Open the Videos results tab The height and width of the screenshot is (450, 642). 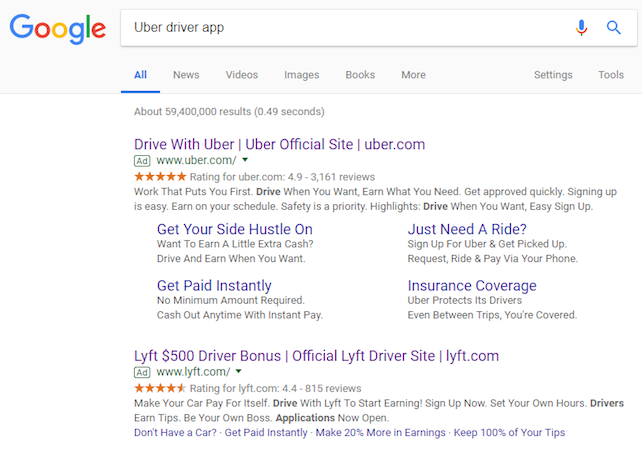pos(241,75)
